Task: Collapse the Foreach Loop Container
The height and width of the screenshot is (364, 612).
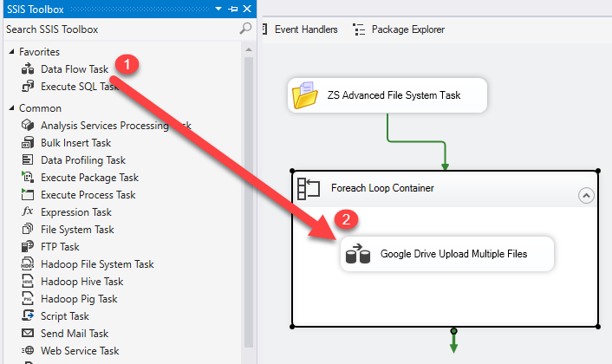Action: (x=586, y=196)
